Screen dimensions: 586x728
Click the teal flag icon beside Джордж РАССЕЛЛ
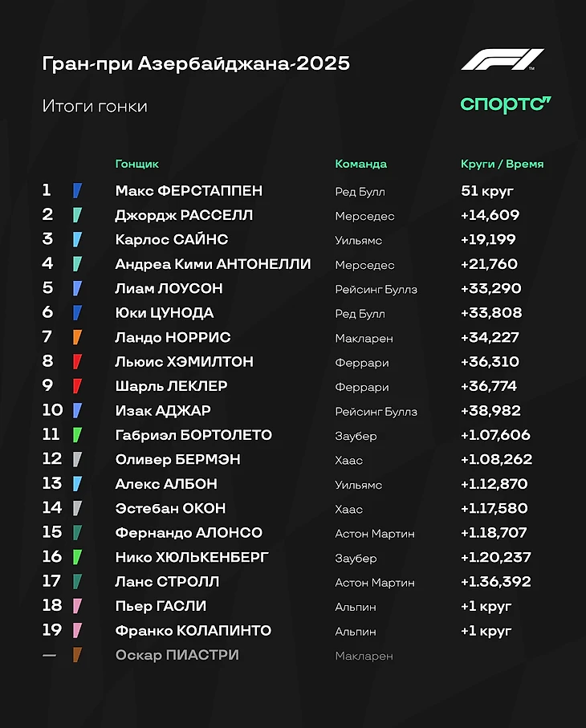[x=77, y=215]
